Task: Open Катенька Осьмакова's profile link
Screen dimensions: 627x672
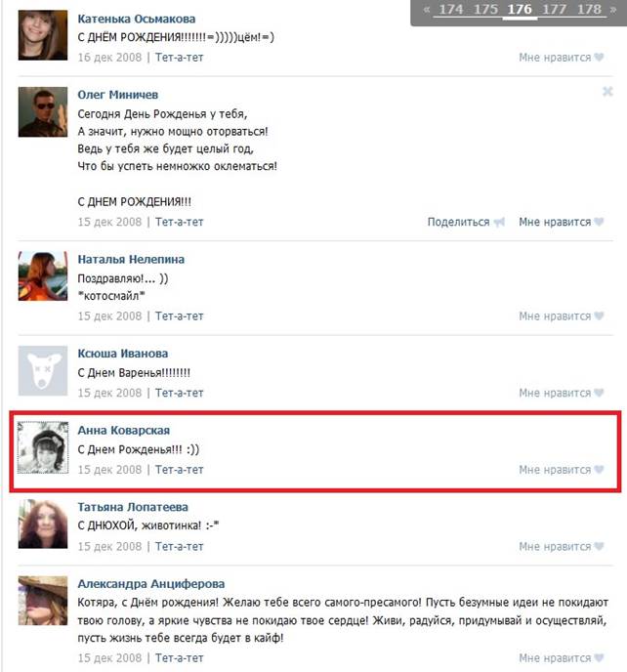Action: pyautogui.click(x=137, y=19)
